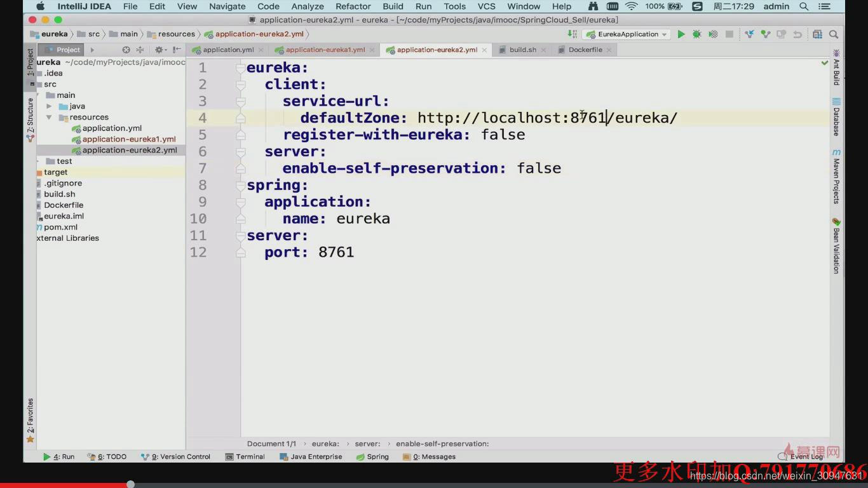Select pom.xml in project tree
The height and width of the screenshot is (488, 868).
click(x=60, y=227)
